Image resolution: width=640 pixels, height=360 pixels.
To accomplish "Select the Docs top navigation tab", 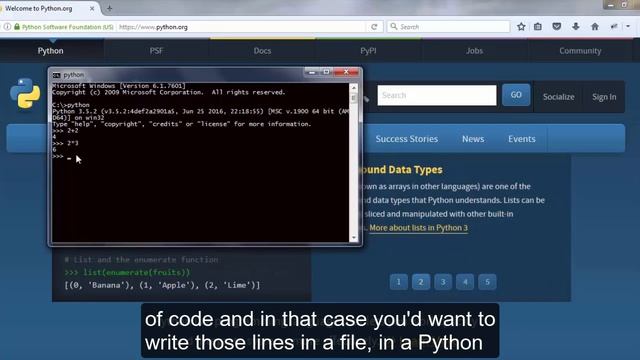I will (x=262, y=51).
